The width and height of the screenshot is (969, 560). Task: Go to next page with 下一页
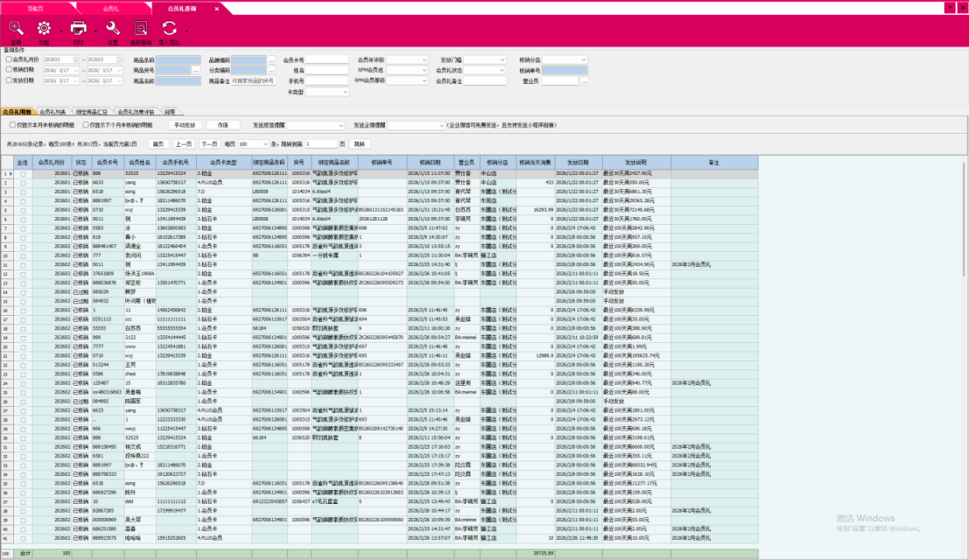[x=209, y=143]
